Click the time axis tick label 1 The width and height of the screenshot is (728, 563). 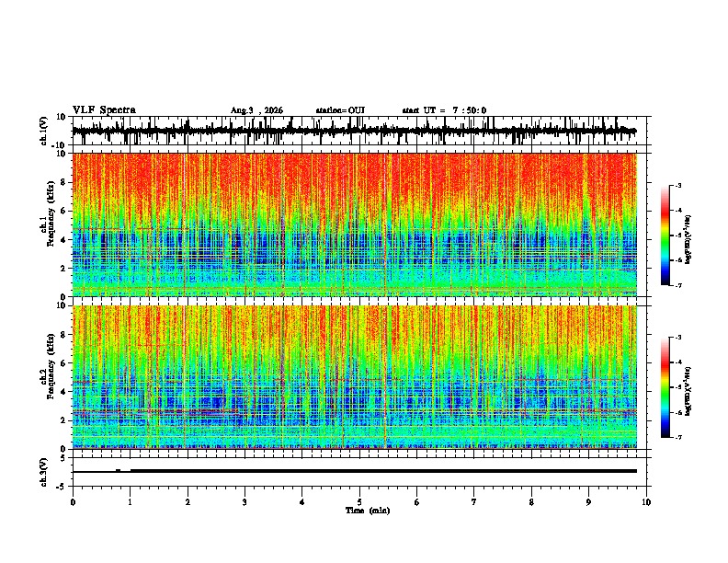pyautogui.click(x=130, y=502)
